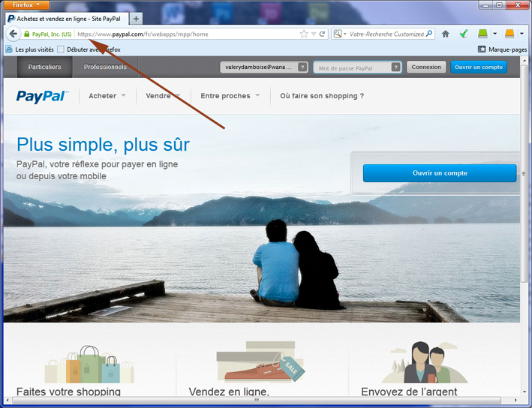Click the vertical scrollbar thumb
This screenshot has width=532, height=408.
pos(524,173)
